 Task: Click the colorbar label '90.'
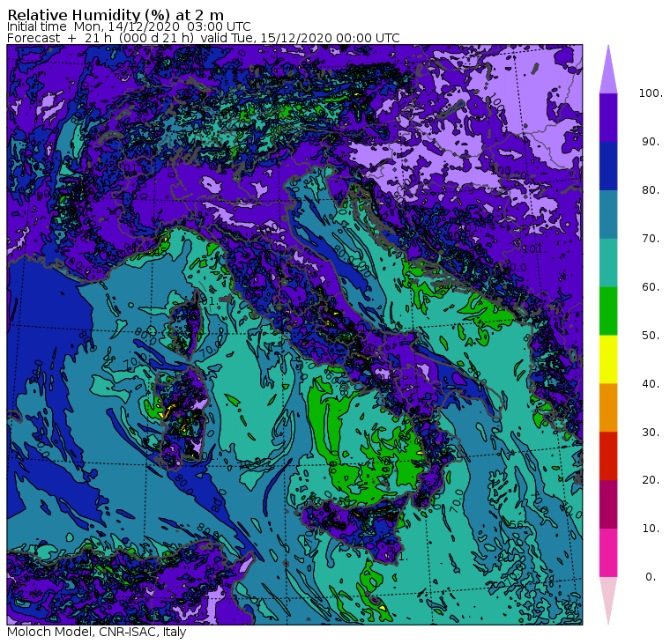pyautogui.click(x=651, y=142)
